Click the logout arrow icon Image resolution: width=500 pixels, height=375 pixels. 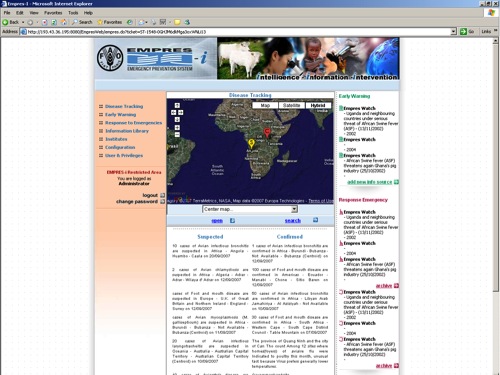coord(162,195)
